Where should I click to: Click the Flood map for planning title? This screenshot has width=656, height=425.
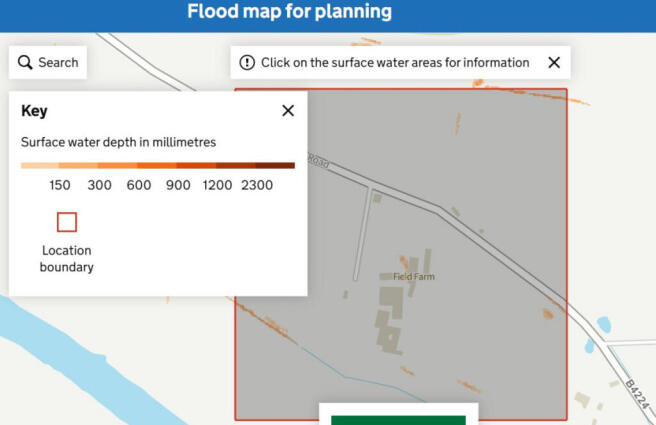point(290,11)
